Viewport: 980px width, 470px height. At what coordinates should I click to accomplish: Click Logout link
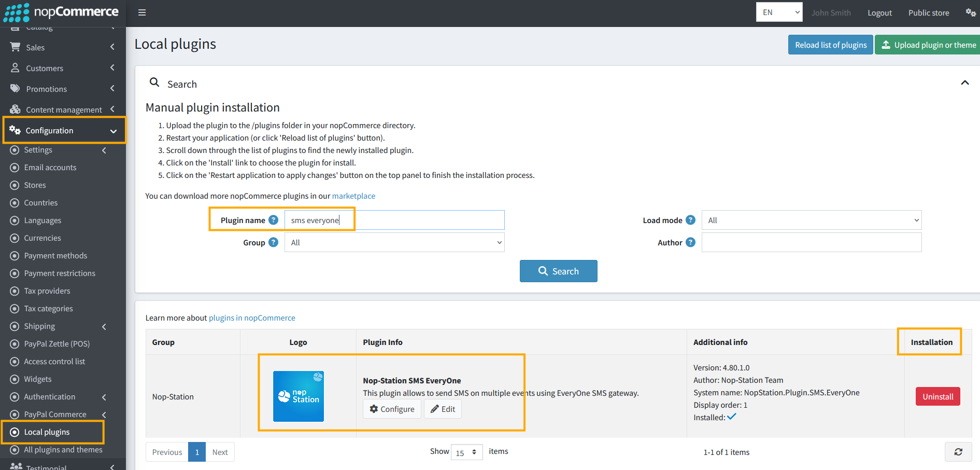coord(879,12)
